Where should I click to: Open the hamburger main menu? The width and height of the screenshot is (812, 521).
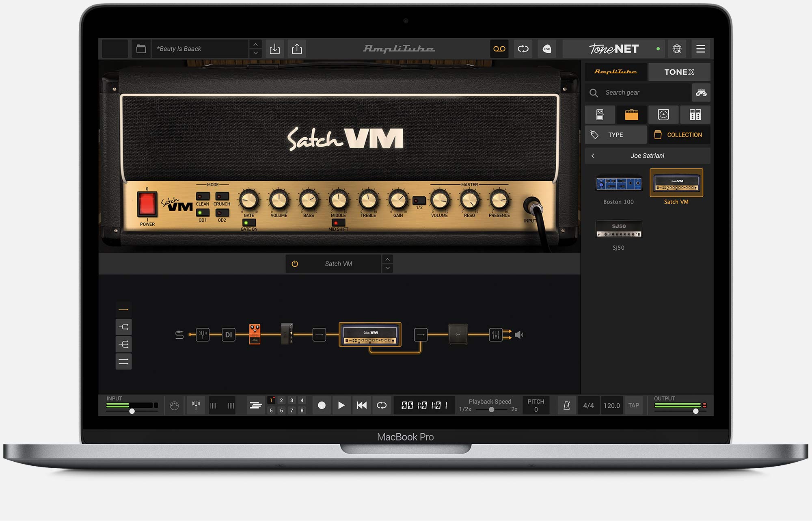701,49
